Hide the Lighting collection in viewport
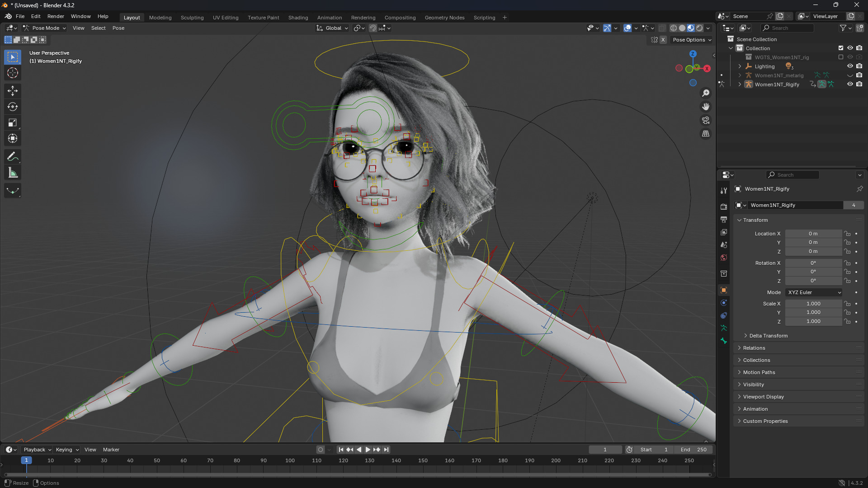 (x=850, y=66)
